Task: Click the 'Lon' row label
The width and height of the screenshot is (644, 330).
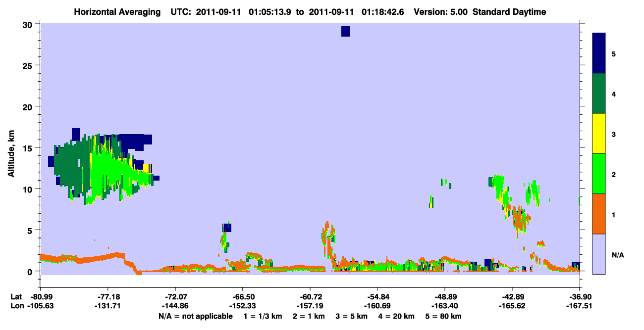Action: pos(16,306)
